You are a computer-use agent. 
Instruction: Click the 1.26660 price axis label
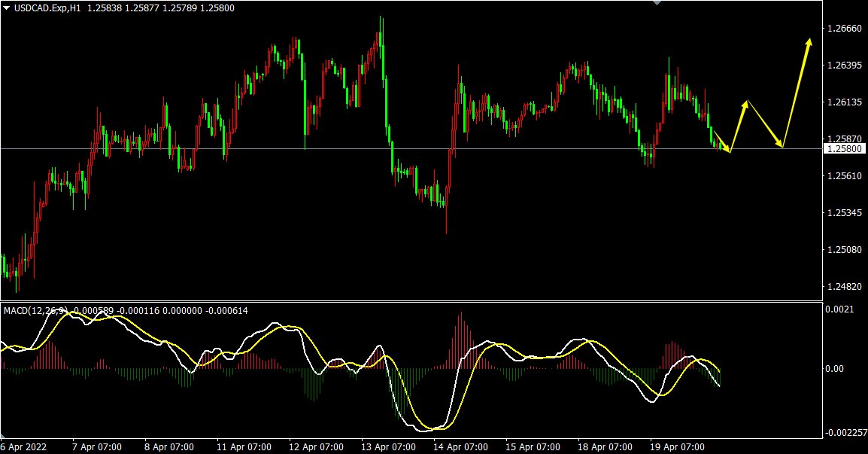click(x=844, y=29)
